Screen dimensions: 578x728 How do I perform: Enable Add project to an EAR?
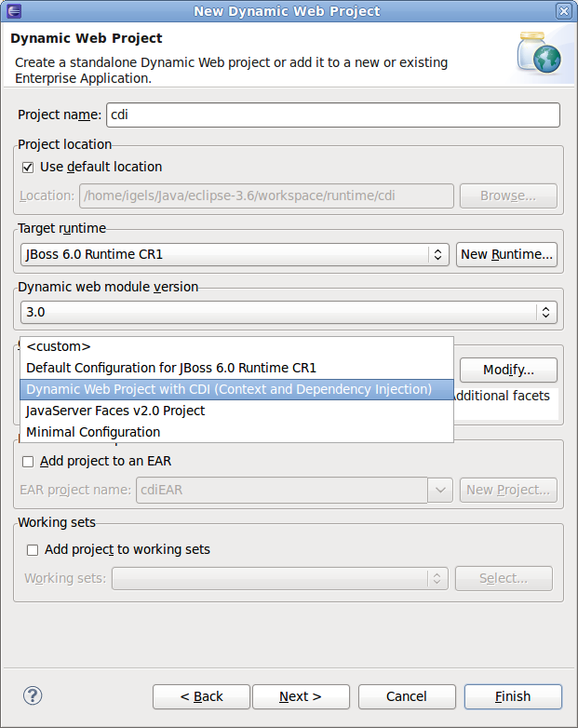28,462
